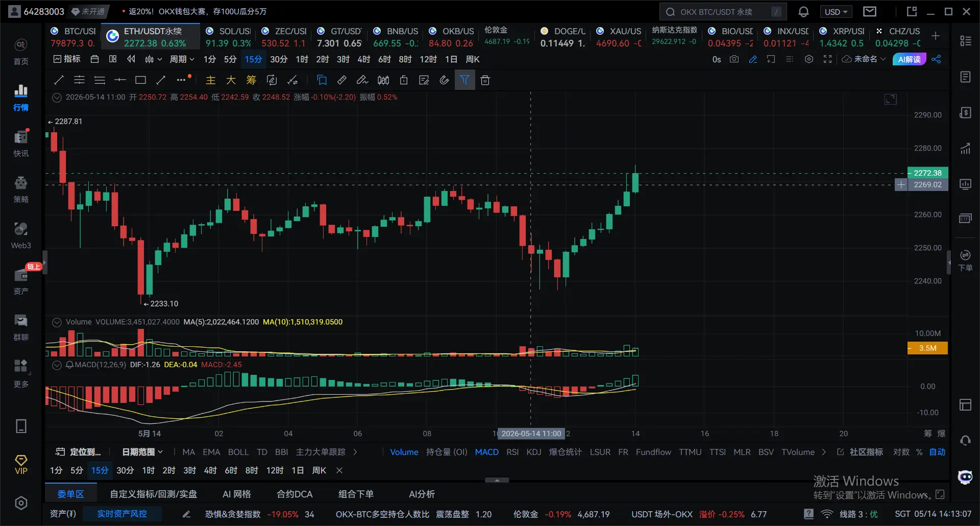Open the 周期 period dropdown
The height and width of the screenshot is (526, 980).
182,59
